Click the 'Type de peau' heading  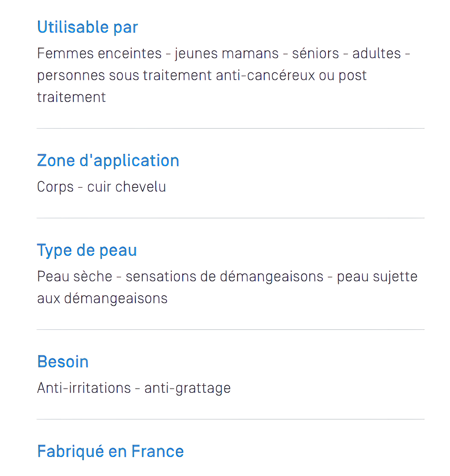(x=87, y=250)
